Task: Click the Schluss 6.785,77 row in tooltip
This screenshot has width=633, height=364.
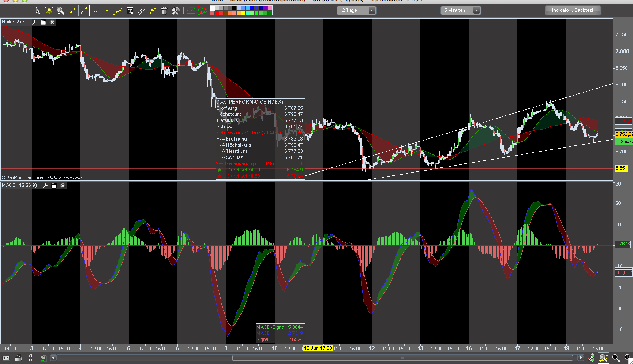Action: [x=259, y=126]
